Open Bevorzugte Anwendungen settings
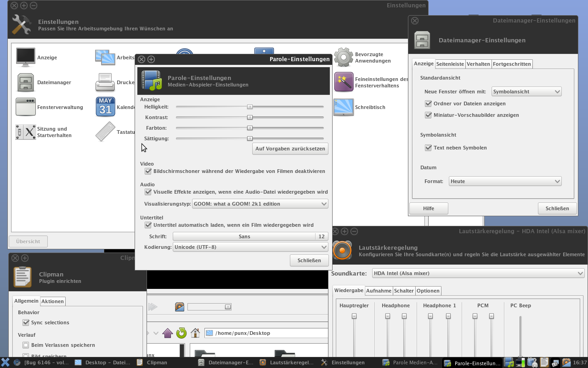Viewport: 588px width, 368px height. coord(344,57)
